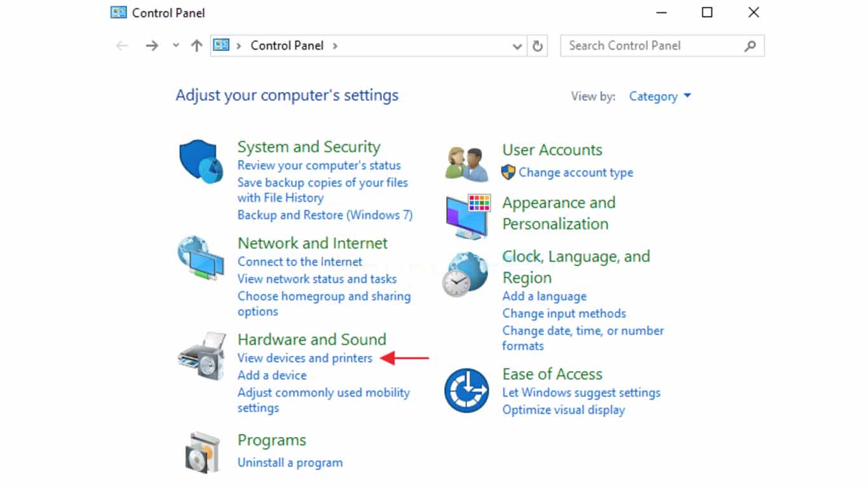The height and width of the screenshot is (488, 868).
Task: Click the Up navigation arrow
Action: (x=196, y=45)
